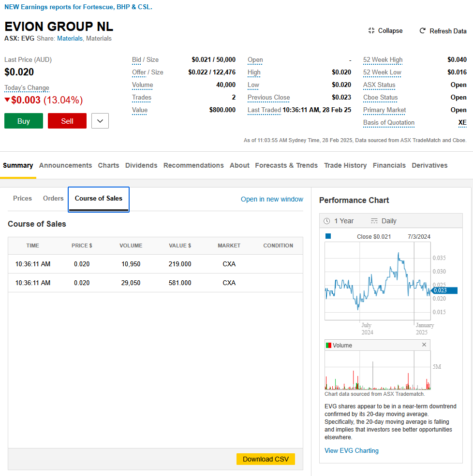
Task: Open the View EVG Charting link
Action: click(x=352, y=450)
